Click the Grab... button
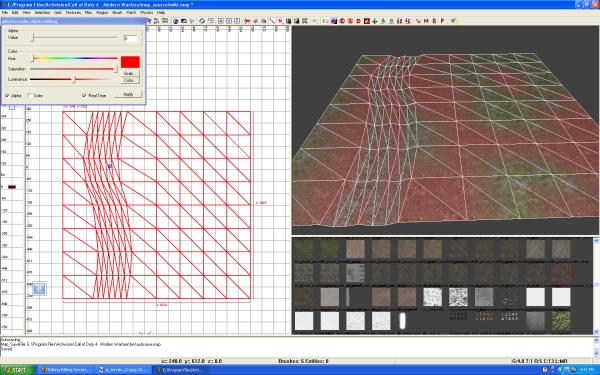Screen dimensions: 600x375 pyautogui.click(x=130, y=73)
